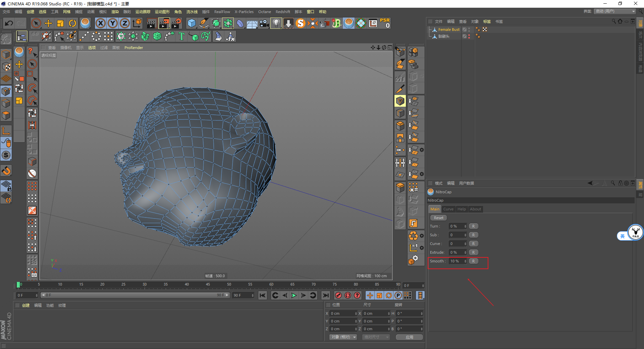Select the green Text MoGraph tool

181,36
